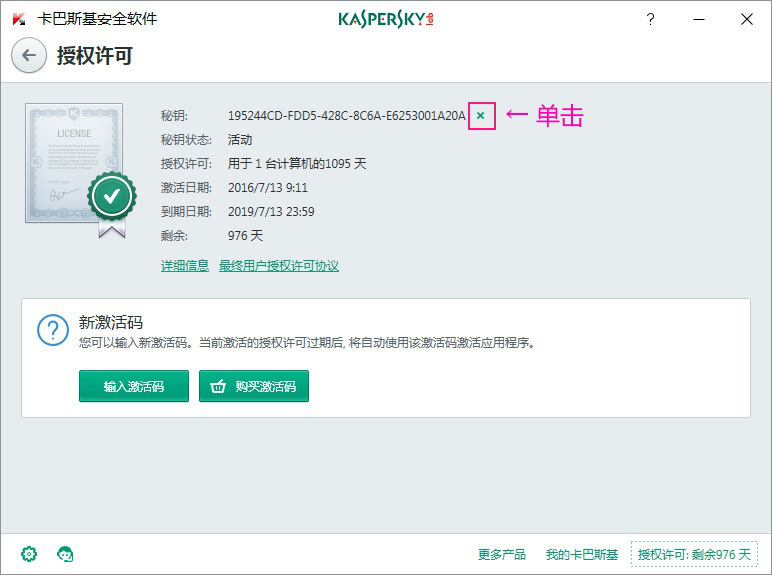Click the 新激活码 section title
The image size is (772, 575).
(111, 322)
